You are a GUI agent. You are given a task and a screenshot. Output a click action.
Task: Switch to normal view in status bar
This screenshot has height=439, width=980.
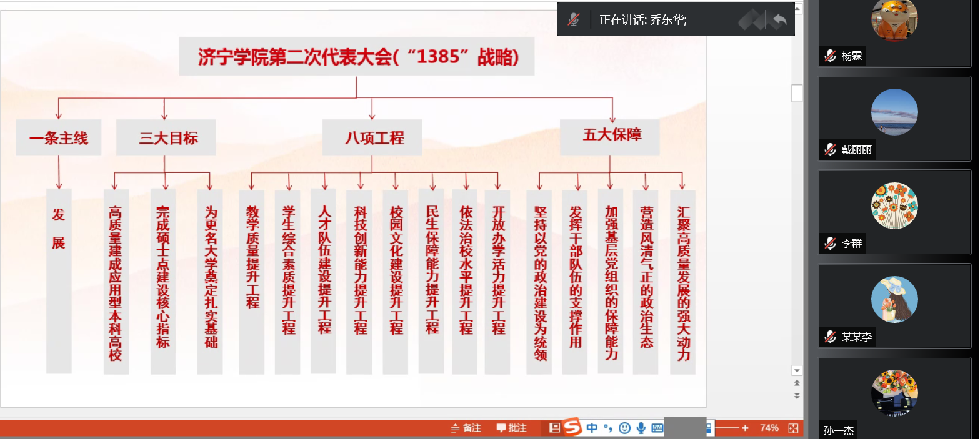tap(554, 428)
